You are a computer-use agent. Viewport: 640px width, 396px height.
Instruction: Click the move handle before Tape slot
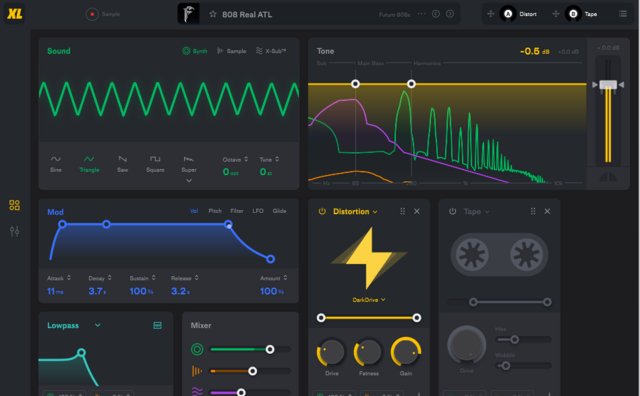pyautogui.click(x=556, y=14)
